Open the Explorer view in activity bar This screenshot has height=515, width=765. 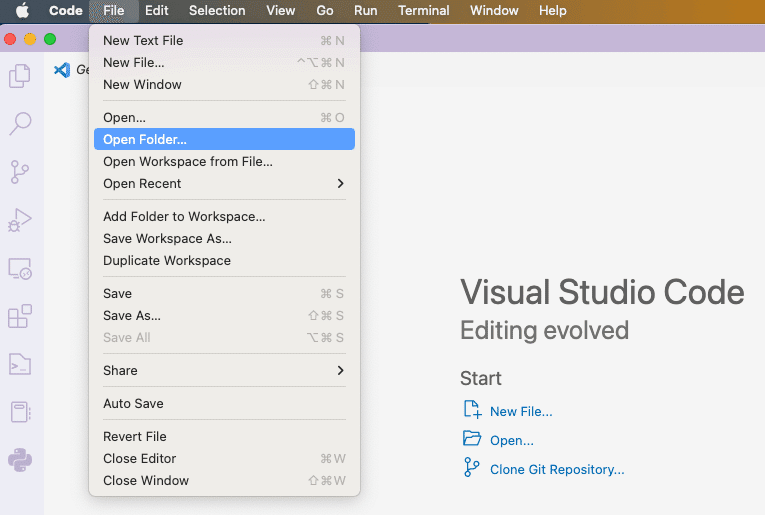coord(20,76)
